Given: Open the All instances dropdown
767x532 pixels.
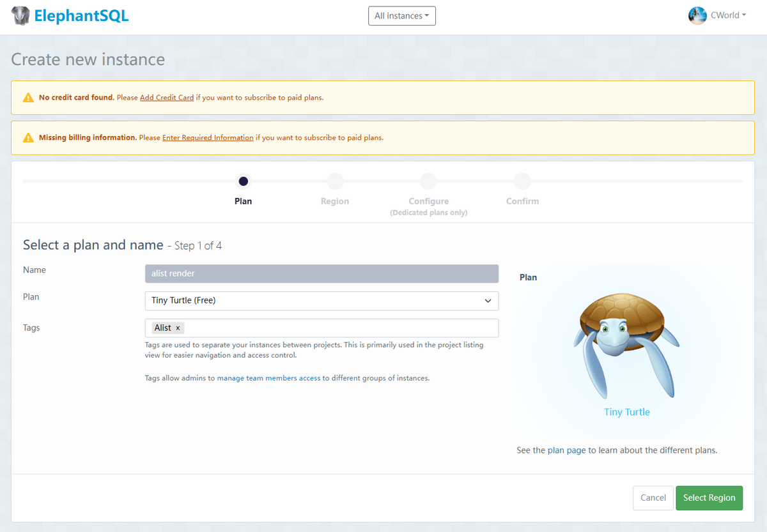Looking at the screenshot, I should [401, 16].
